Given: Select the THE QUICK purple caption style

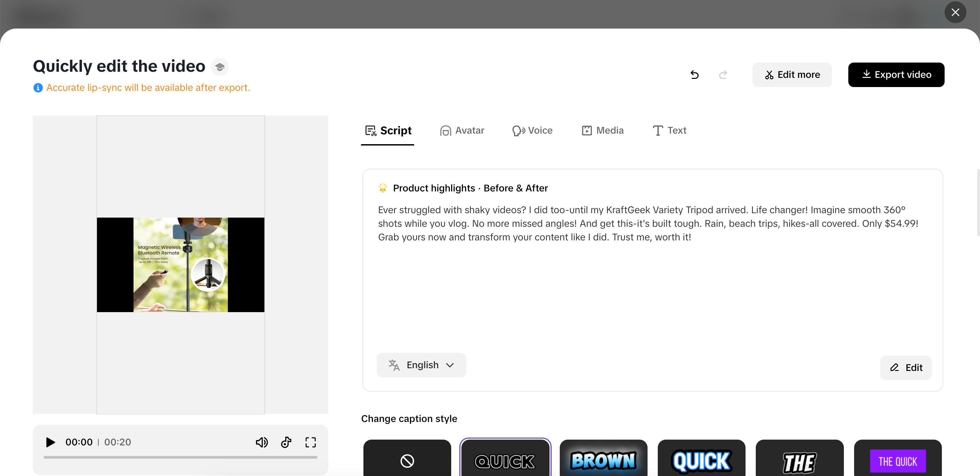Looking at the screenshot, I should click(898, 461).
